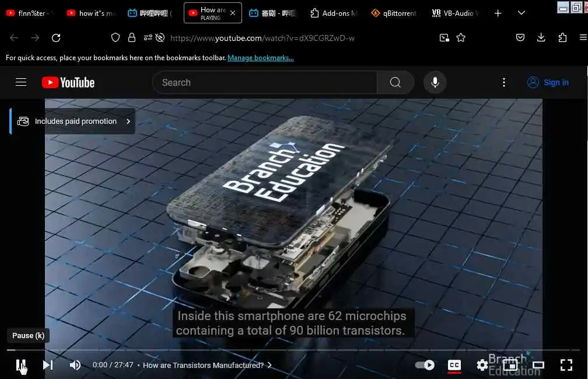The height and width of the screenshot is (379, 588).
Task: Switch to the qBittorrent tab
Action: 394,13
